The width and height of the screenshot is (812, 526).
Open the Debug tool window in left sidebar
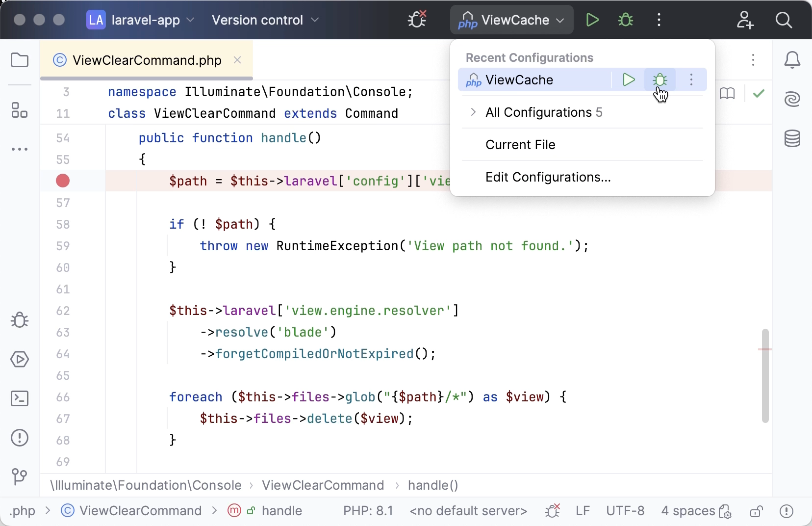(20, 320)
